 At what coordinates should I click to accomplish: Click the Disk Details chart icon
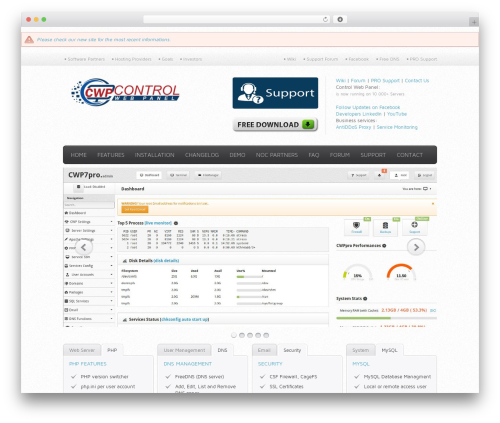click(125, 261)
